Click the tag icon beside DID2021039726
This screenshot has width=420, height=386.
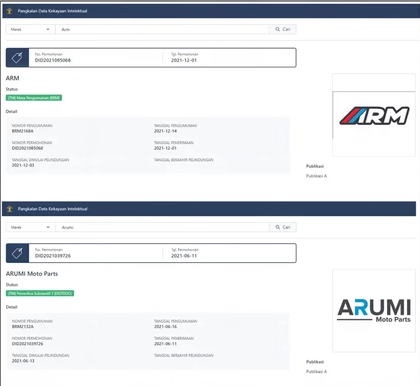(17, 253)
